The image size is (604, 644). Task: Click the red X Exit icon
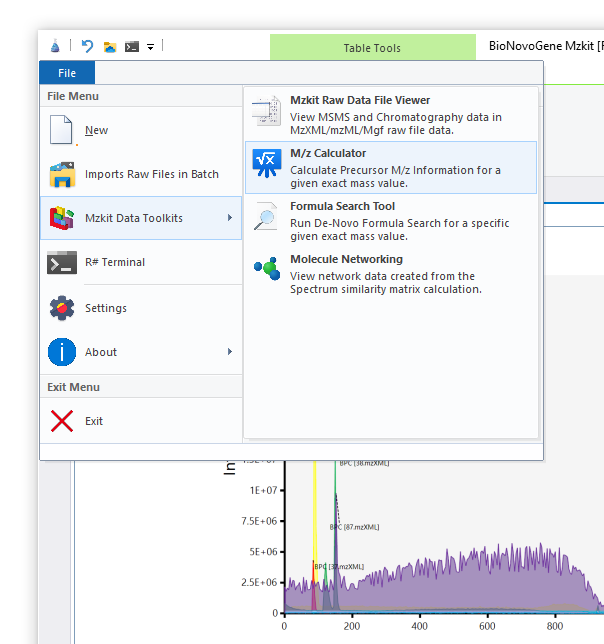click(x=62, y=421)
